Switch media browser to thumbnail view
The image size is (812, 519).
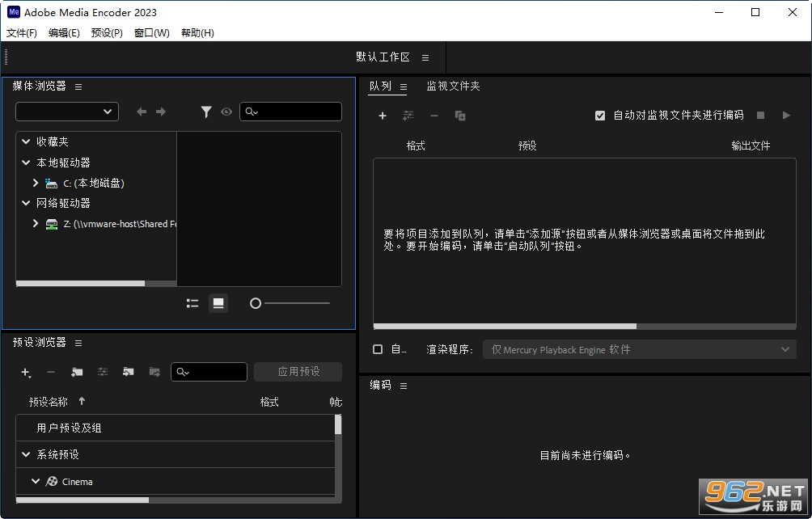pyautogui.click(x=218, y=303)
